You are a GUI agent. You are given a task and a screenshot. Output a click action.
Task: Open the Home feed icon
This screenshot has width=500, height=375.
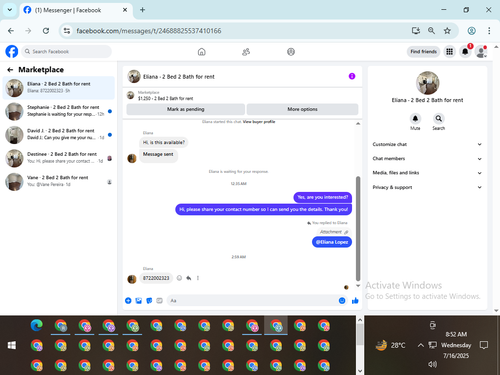[x=202, y=52]
